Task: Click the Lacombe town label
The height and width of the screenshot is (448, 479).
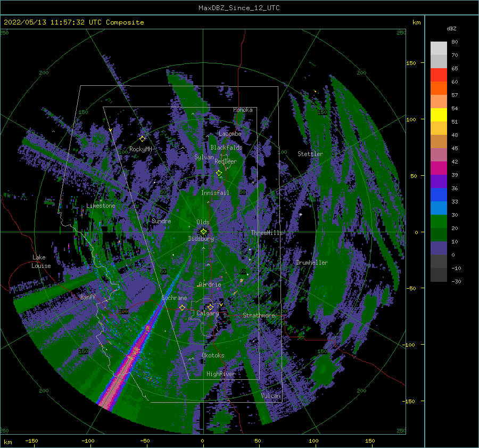Action: (230, 134)
